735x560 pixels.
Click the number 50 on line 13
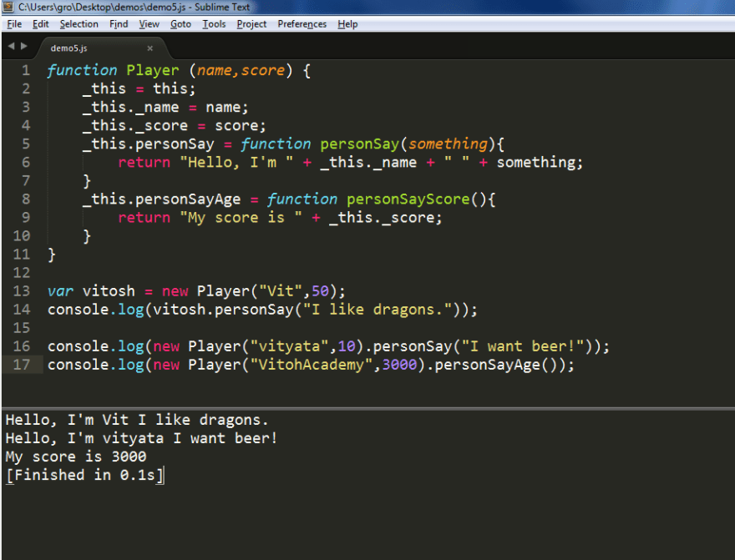click(x=321, y=291)
